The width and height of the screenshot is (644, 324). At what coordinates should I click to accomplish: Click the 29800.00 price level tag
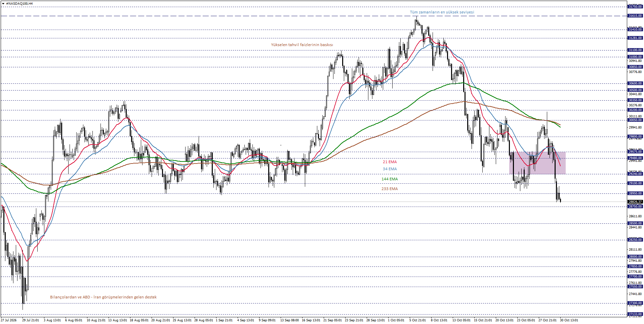point(635,137)
